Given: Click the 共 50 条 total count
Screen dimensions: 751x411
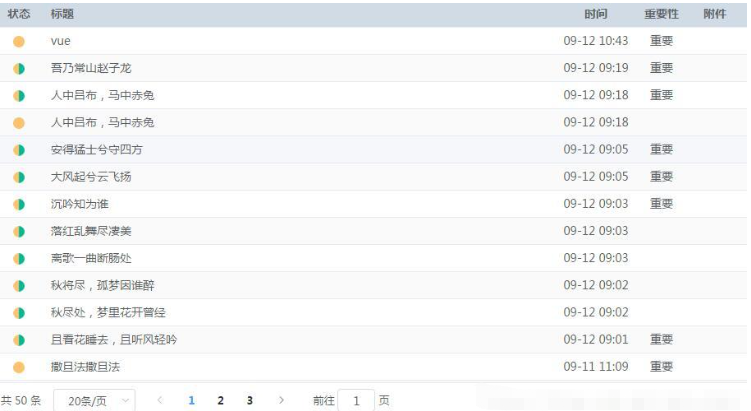Looking at the screenshot, I should point(21,400).
